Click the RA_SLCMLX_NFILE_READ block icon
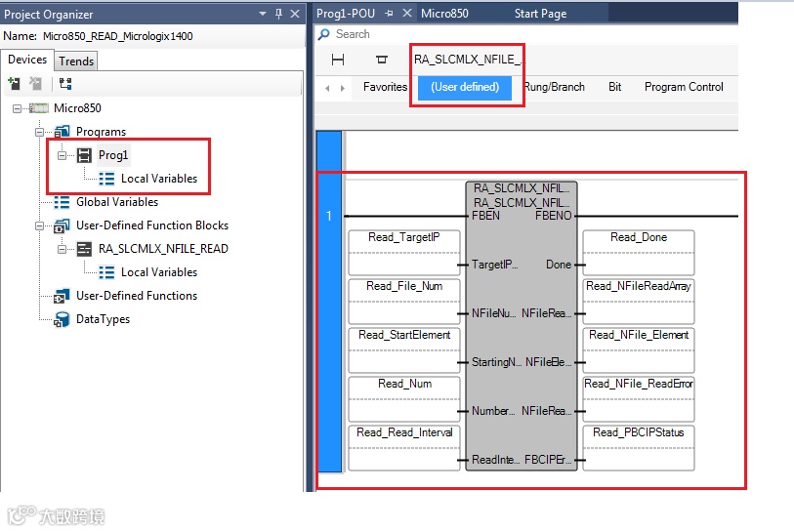Viewport: 794px width, 532px height. (x=84, y=249)
